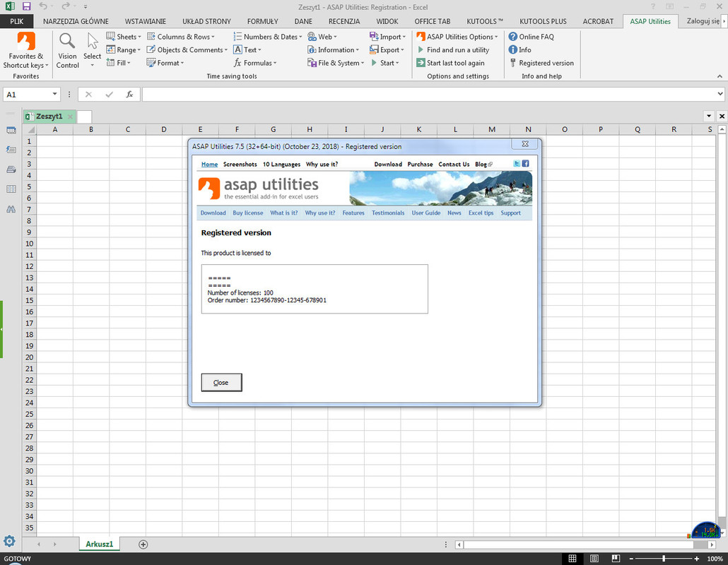This screenshot has height=565, width=728.
Task: Launch Vision Control tool
Action: coord(67,51)
